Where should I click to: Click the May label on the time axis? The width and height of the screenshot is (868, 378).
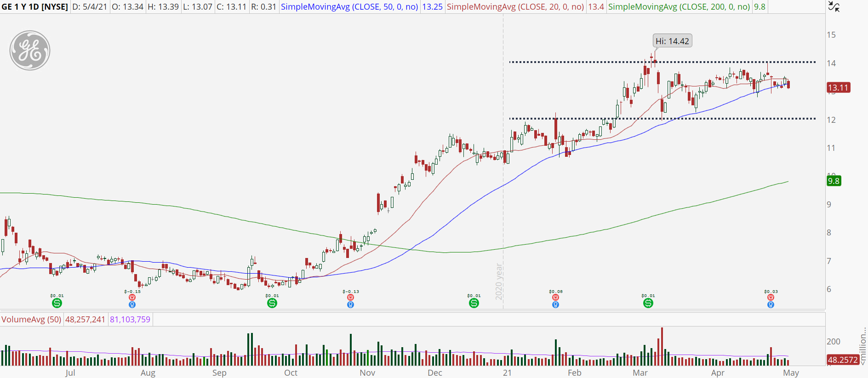pos(791,372)
